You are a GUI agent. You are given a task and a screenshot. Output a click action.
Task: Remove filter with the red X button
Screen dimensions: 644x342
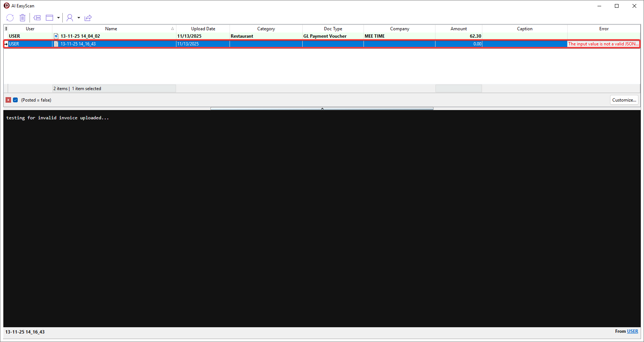pyautogui.click(x=8, y=100)
